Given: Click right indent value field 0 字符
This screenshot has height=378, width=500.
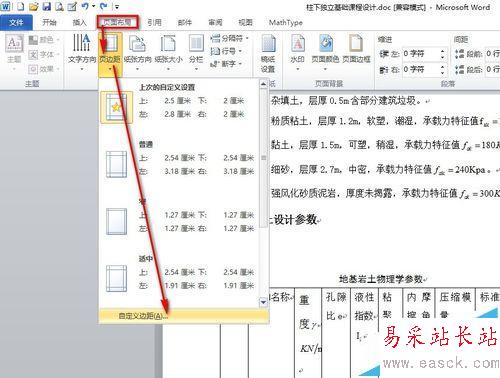Looking at the screenshot, I should [x=421, y=69].
